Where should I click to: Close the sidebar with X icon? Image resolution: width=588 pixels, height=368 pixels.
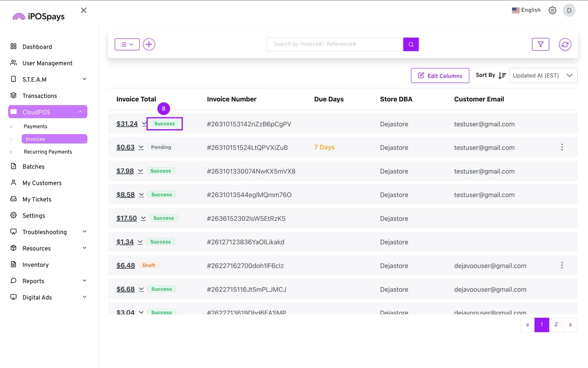[84, 10]
